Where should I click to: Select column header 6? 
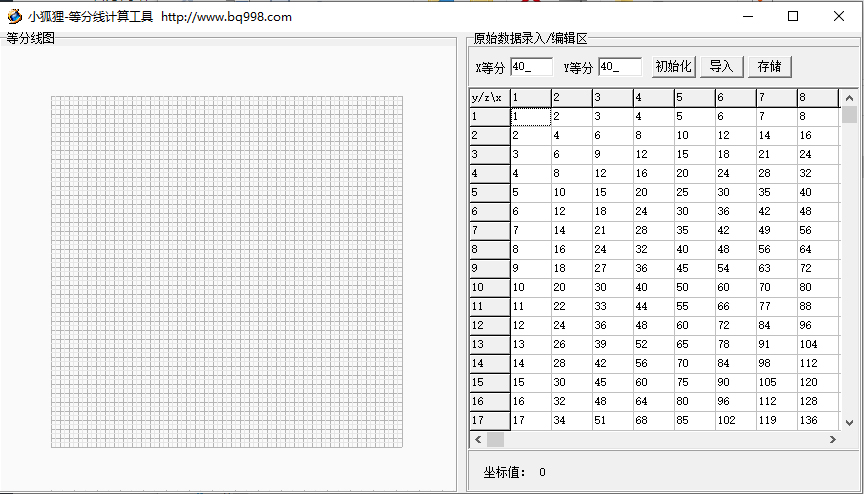click(x=736, y=97)
